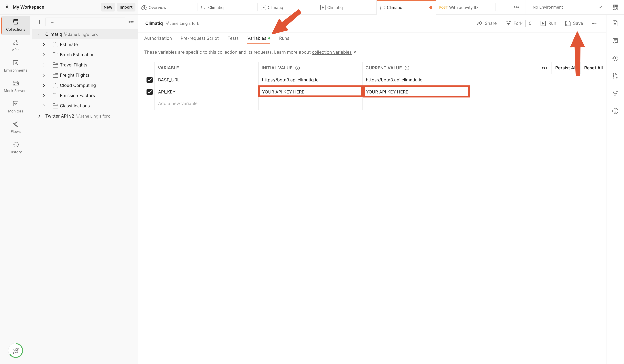Switch to the Pre-request Script tab
The height and width of the screenshot is (364, 624).
coord(199,38)
